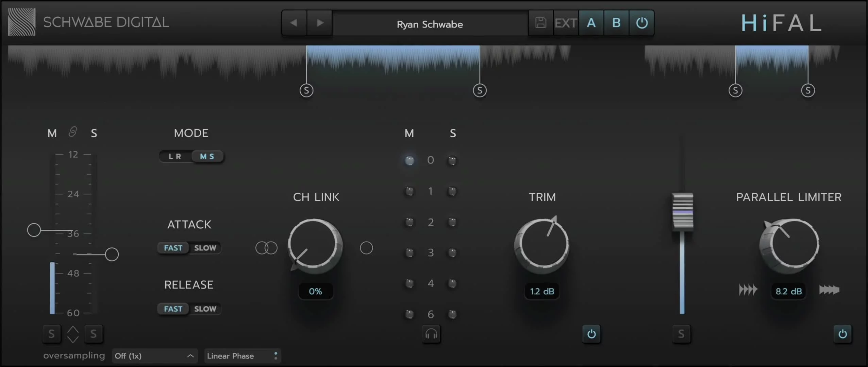868x367 pixels.
Task: Select the B comparison state
Action: (616, 23)
